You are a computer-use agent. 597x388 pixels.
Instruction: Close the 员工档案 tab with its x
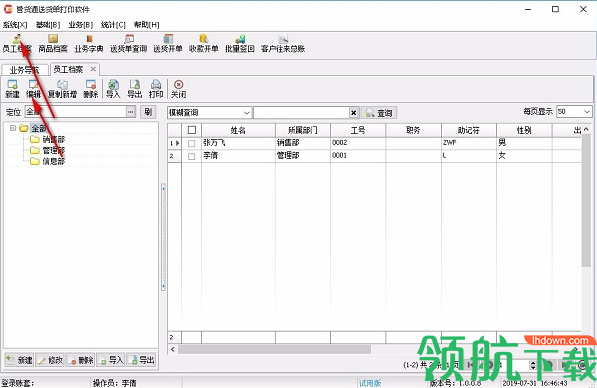tap(93, 69)
